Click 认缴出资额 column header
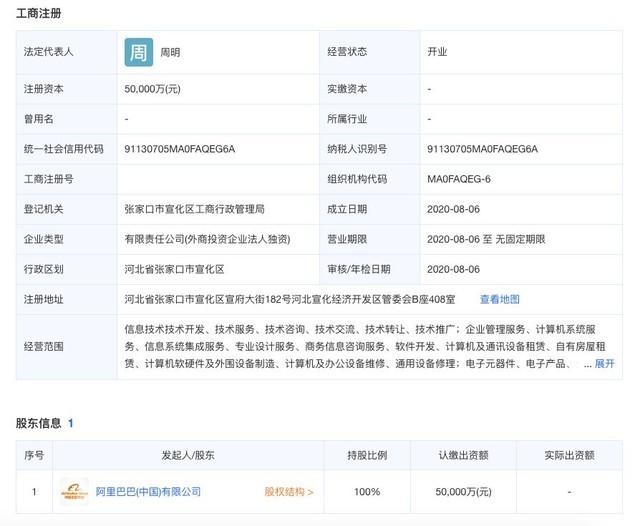The height and width of the screenshot is (526, 640). (x=463, y=455)
